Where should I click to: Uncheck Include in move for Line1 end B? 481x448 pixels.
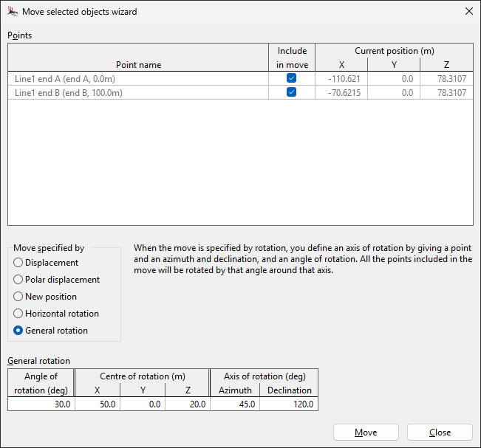click(291, 92)
